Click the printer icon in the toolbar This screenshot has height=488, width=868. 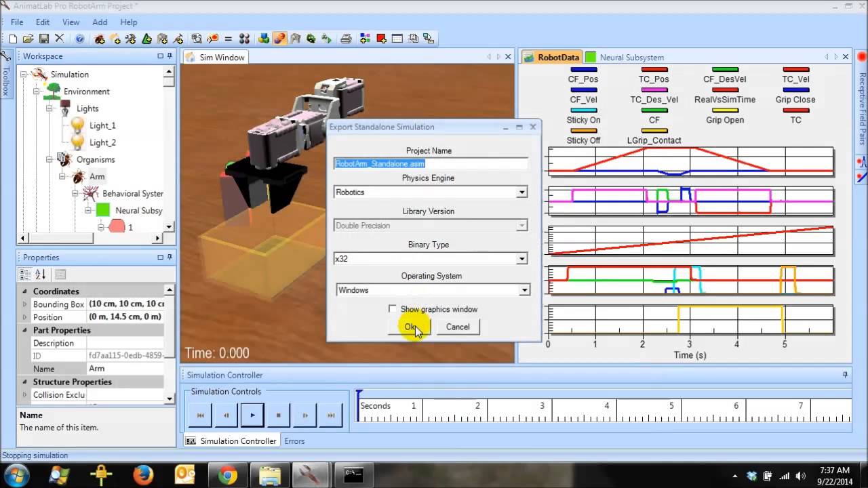tap(346, 39)
